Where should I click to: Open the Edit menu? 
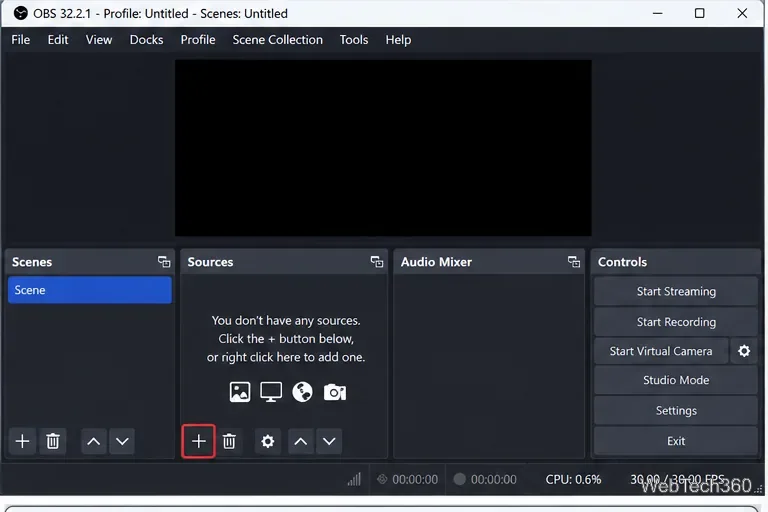(58, 40)
